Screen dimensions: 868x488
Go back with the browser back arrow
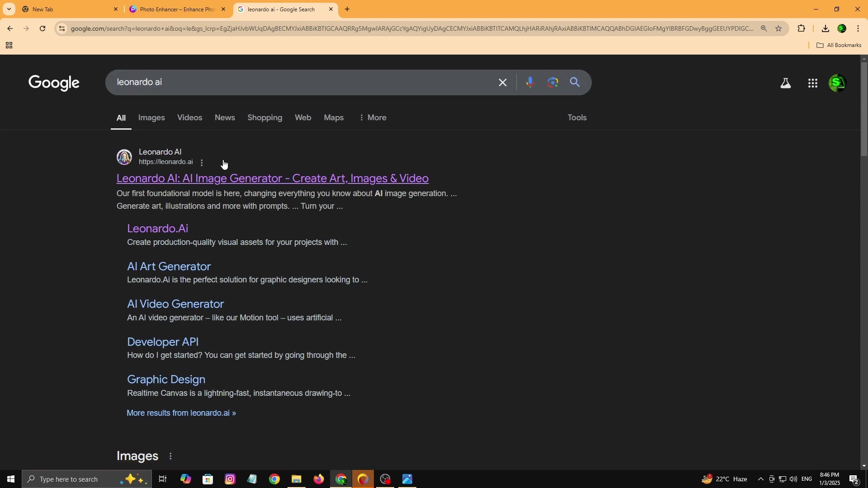pyautogui.click(x=9, y=28)
